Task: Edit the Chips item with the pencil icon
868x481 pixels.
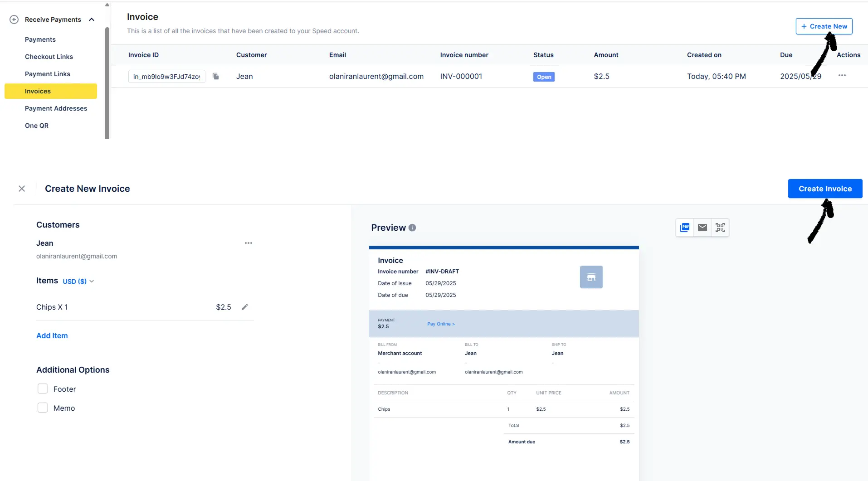Action: point(245,307)
